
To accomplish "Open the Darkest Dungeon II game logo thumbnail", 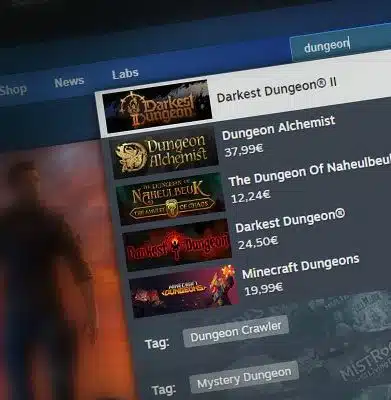I will click(157, 106).
